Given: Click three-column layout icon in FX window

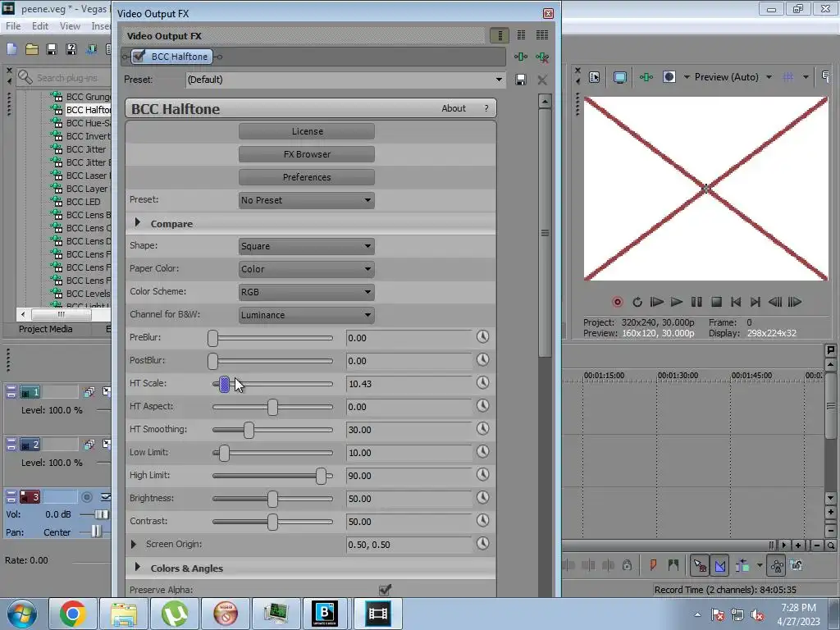Looking at the screenshot, I should point(542,35).
